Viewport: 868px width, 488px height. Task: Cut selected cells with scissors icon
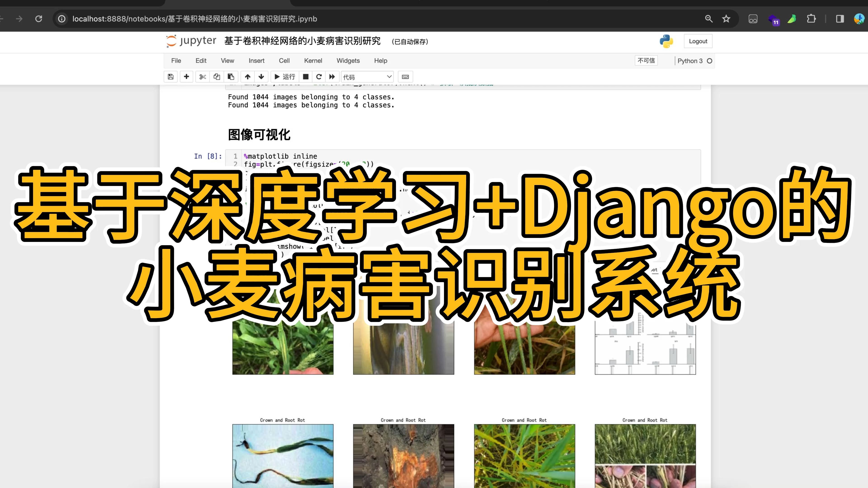click(x=203, y=77)
